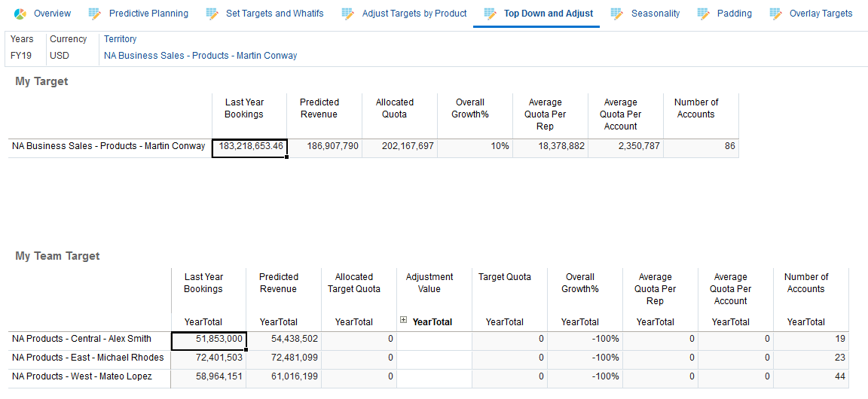Click the Overall Growth% 10% cell
The image size is (868, 399).
[475, 147]
